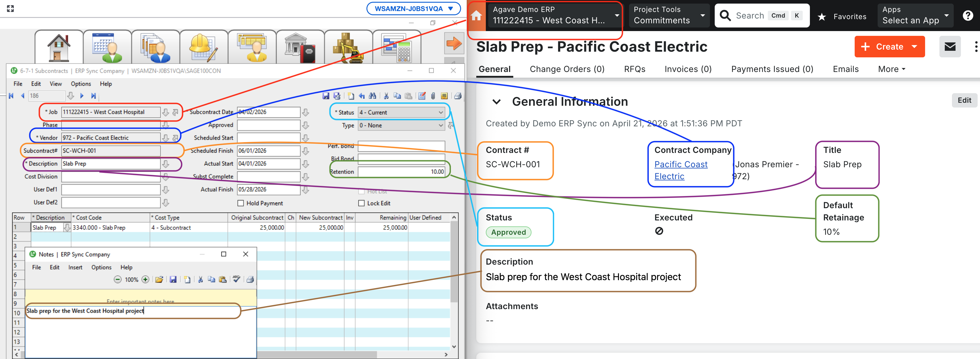This screenshot has height=359, width=980.
Task: Open the help question mark icon
Action: (x=968, y=16)
